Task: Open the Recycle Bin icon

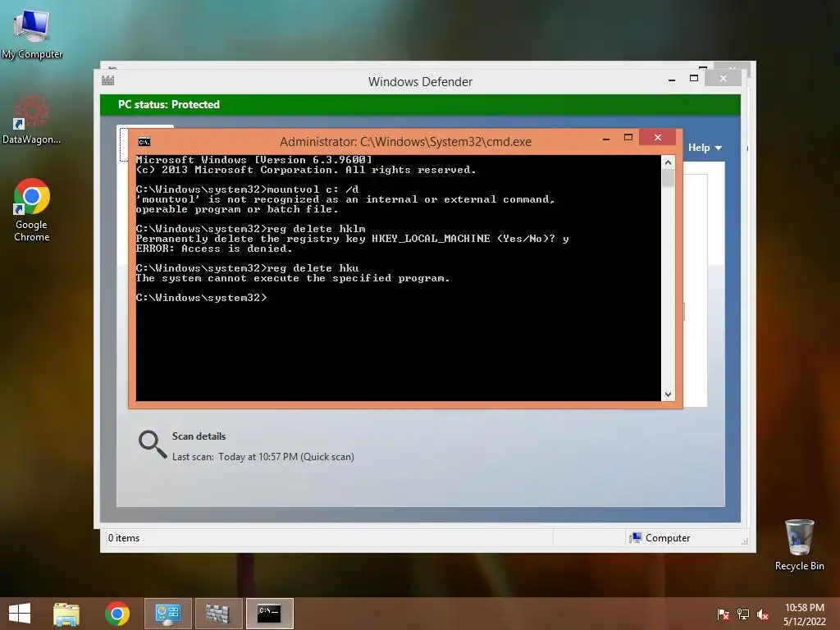Action: (x=799, y=545)
